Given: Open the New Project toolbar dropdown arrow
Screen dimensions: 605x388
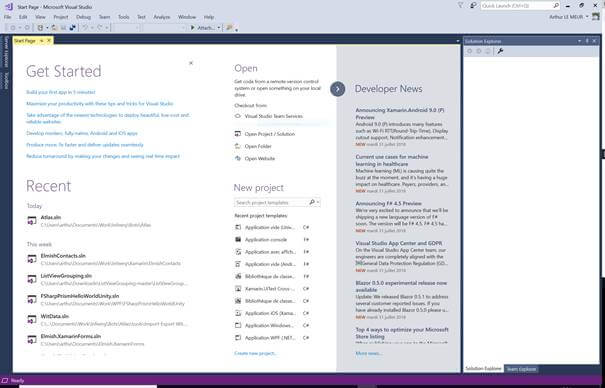Looking at the screenshot, I should click(47, 28).
